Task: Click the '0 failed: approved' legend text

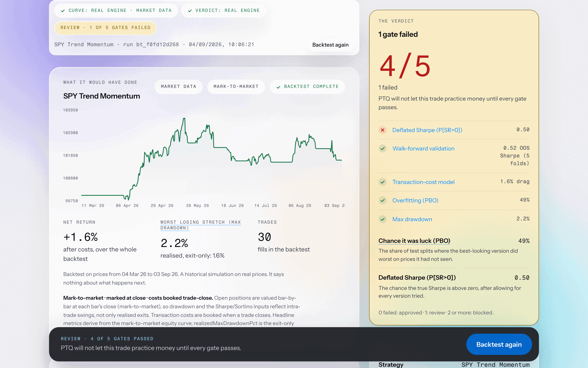Action: [400, 313]
